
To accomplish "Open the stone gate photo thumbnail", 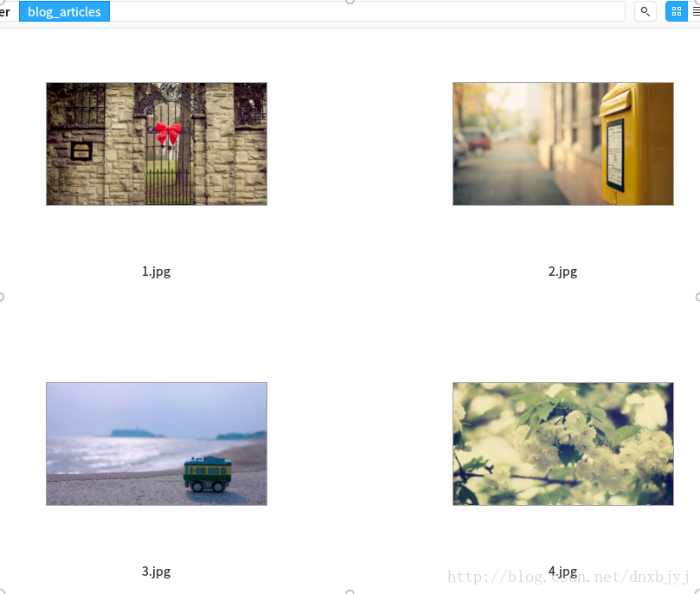I will click(157, 144).
